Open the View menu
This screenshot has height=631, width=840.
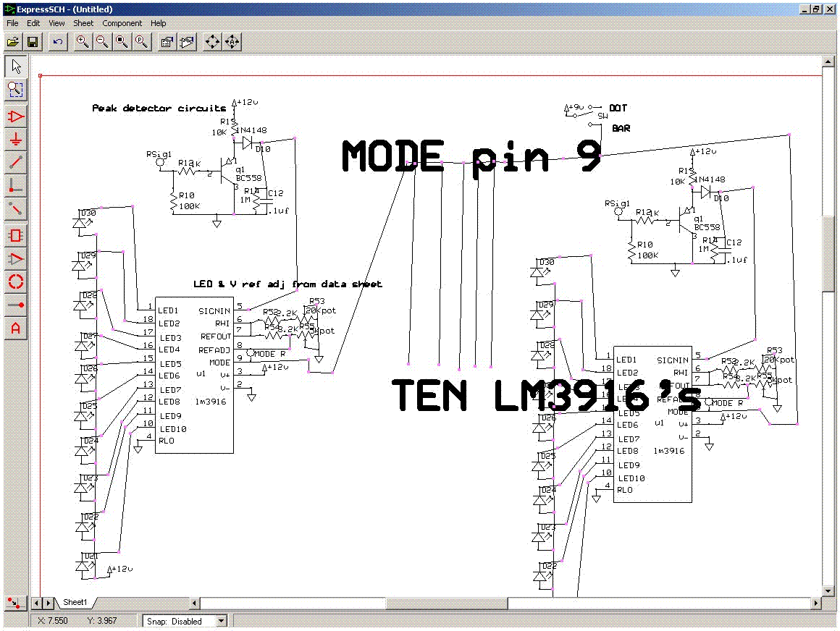[x=56, y=23]
